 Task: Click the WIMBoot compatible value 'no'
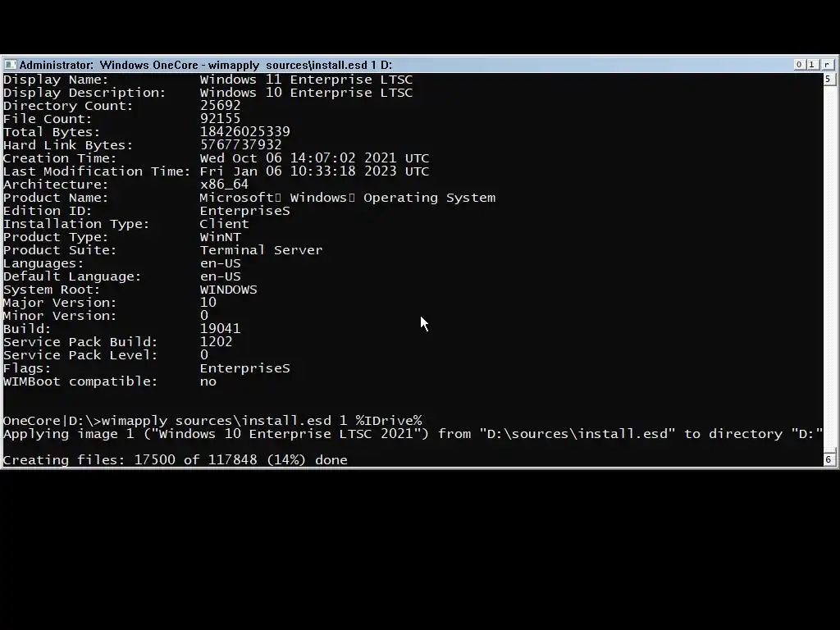[x=208, y=381]
